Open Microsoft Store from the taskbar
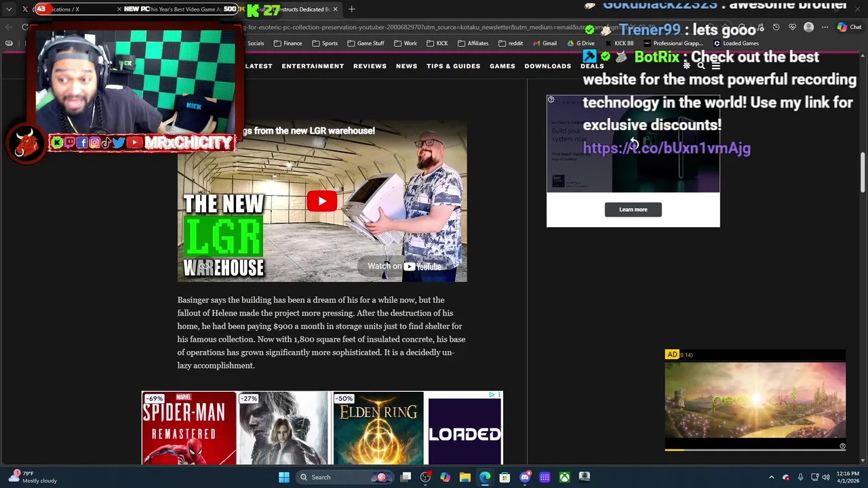Screen dimensions: 868x488 pos(505,477)
